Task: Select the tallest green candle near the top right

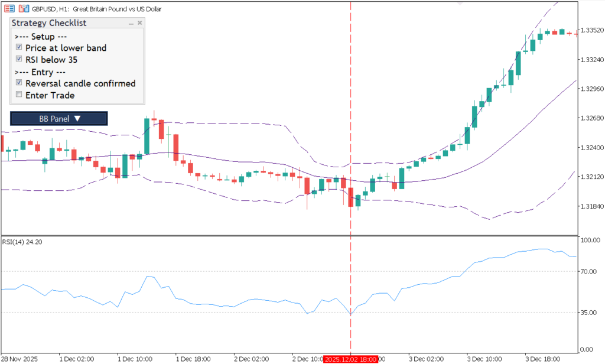Action: pos(519,65)
